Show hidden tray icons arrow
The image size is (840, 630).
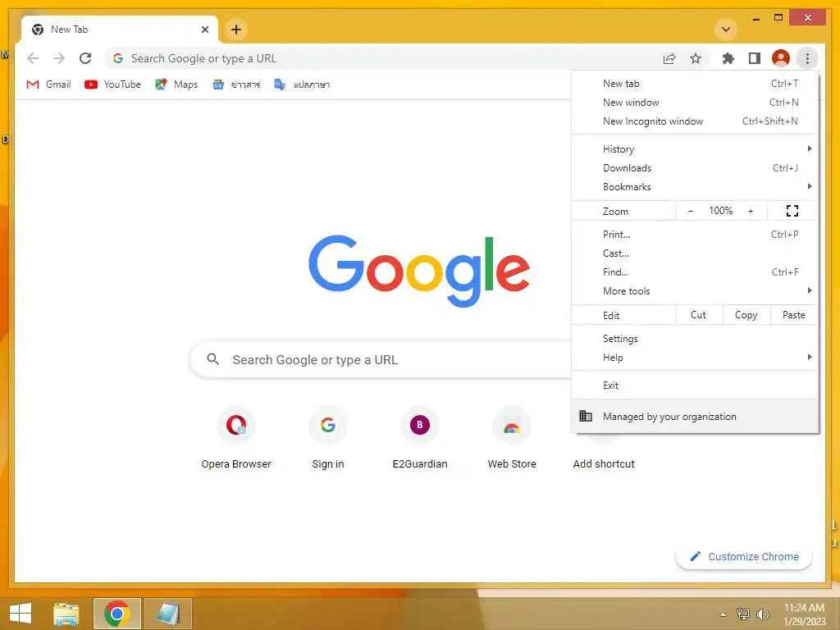click(x=723, y=614)
